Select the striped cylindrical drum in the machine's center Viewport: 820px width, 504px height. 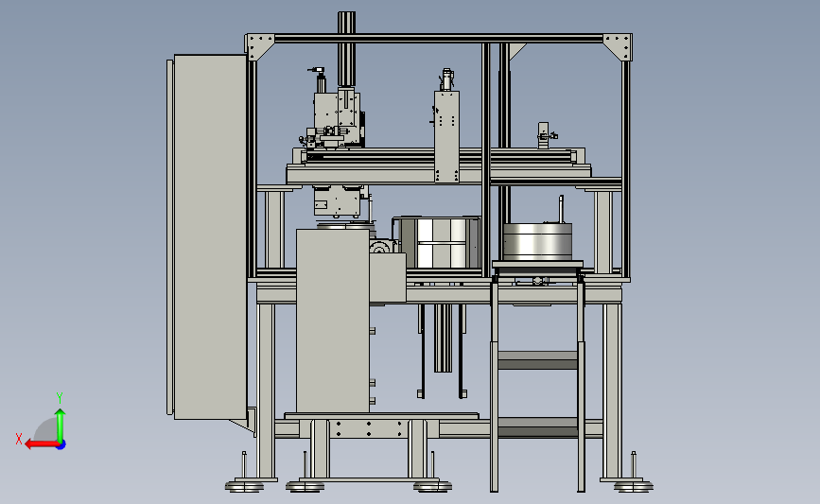(440, 243)
